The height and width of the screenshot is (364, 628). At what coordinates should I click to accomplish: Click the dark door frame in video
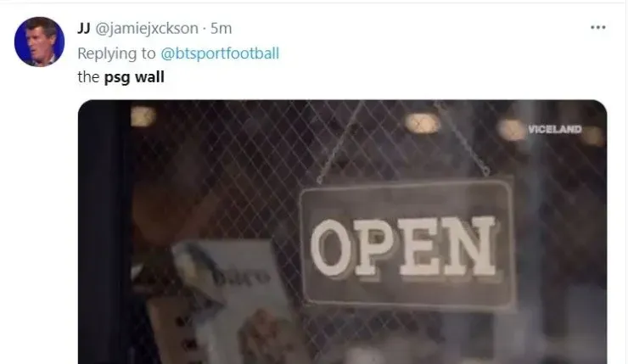coord(104,232)
